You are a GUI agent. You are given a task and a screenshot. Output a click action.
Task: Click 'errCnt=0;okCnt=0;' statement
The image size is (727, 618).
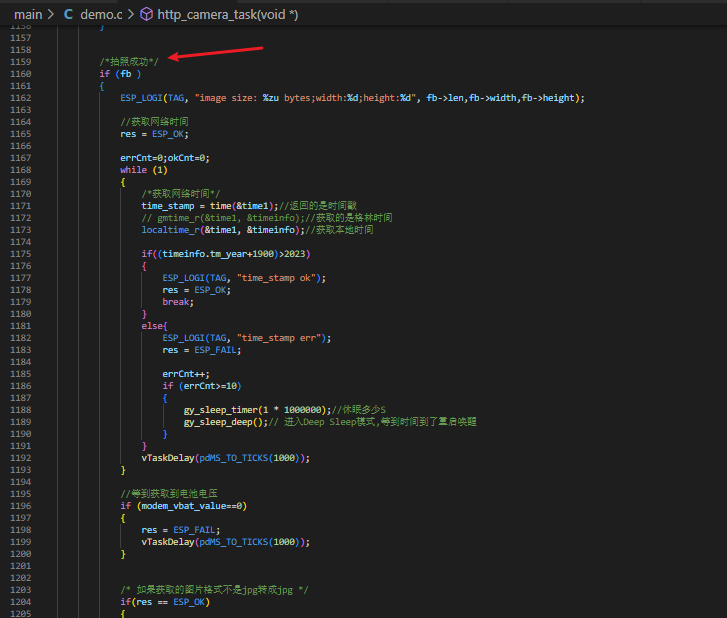165,158
